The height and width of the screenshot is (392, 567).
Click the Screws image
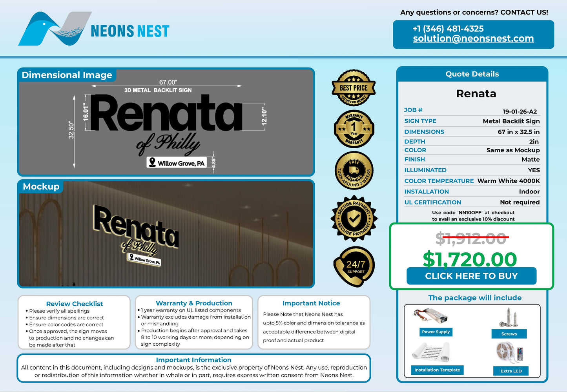[509, 317]
